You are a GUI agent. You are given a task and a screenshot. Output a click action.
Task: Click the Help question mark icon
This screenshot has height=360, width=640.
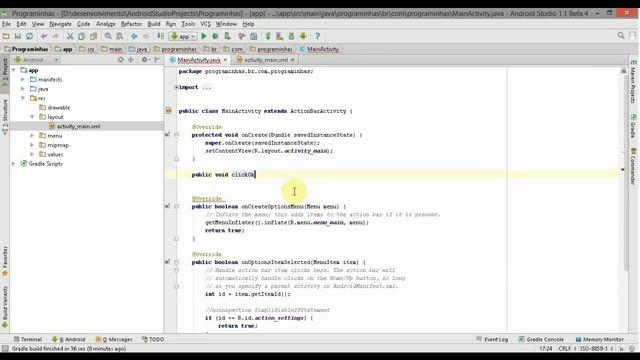(x=318, y=36)
